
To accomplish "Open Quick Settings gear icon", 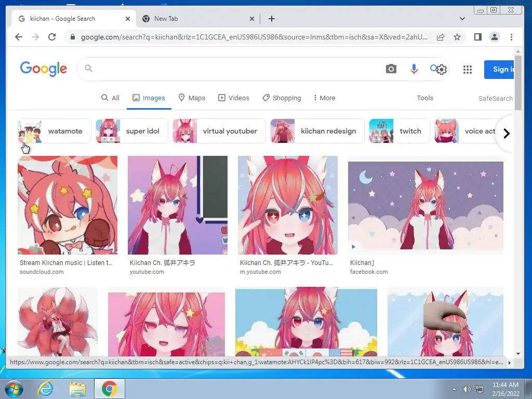I will coord(442,70).
